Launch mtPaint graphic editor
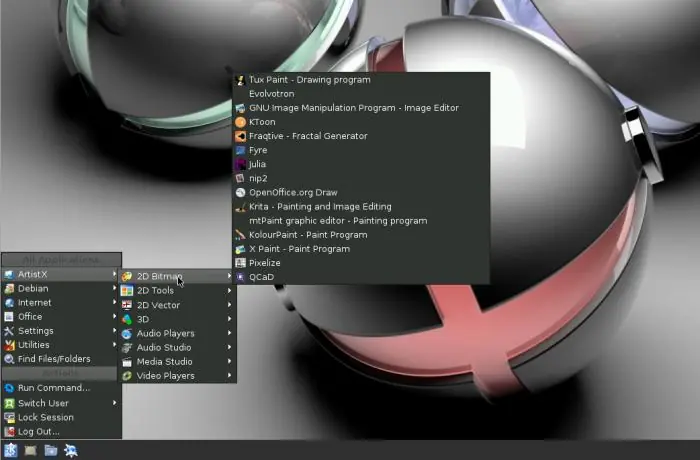 click(361, 221)
